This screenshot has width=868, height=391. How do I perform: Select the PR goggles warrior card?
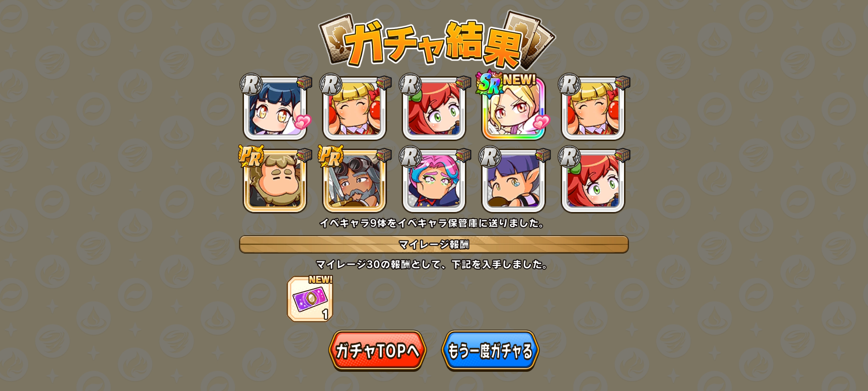coord(354,180)
